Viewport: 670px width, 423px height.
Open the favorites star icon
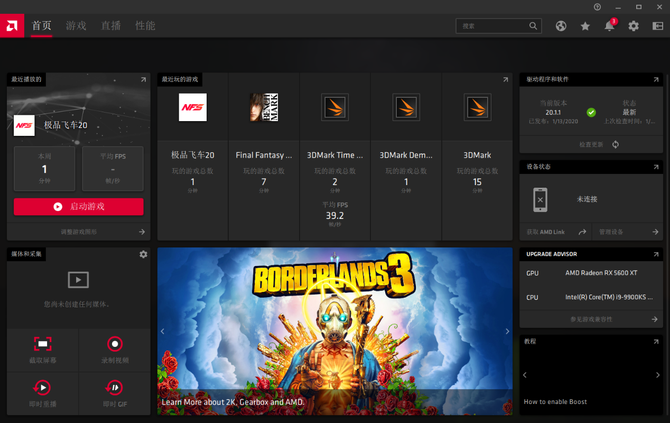coord(585,26)
